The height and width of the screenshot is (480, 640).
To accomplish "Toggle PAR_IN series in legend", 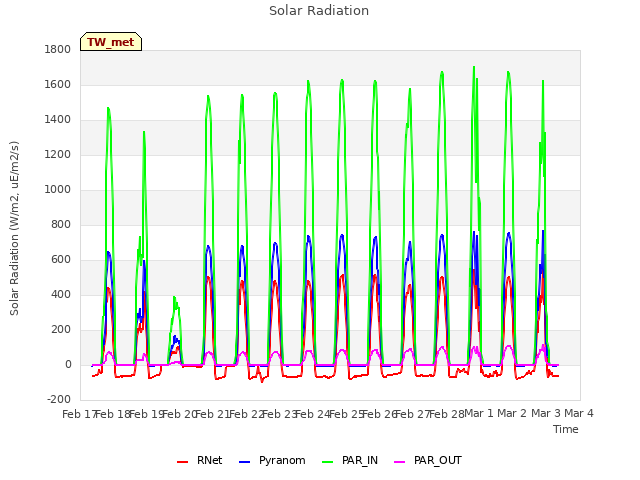I will click(350, 460).
